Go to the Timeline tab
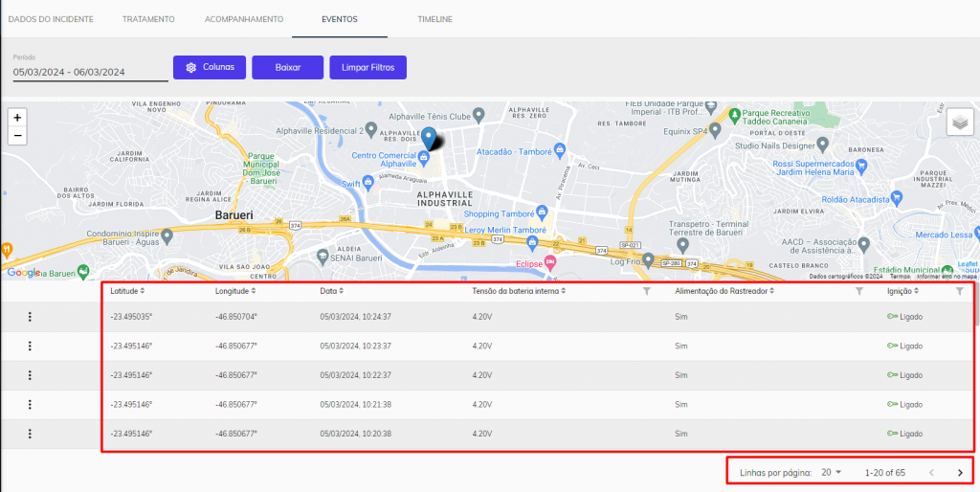 coord(435,19)
